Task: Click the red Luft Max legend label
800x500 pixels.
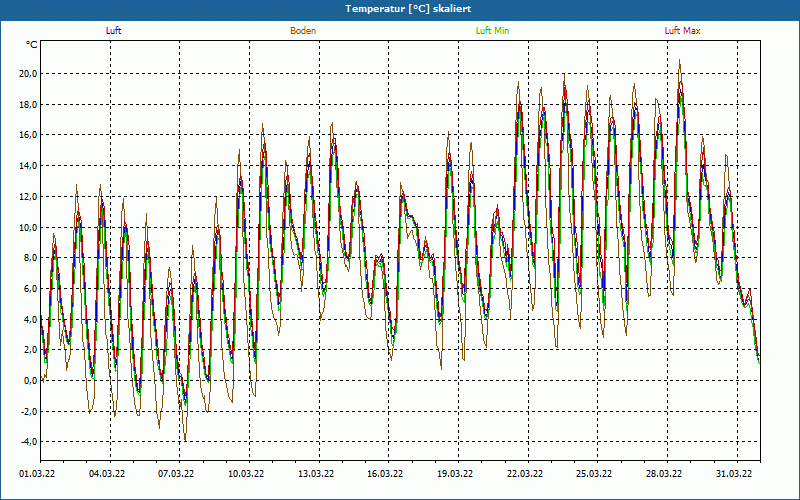Action: (x=682, y=31)
